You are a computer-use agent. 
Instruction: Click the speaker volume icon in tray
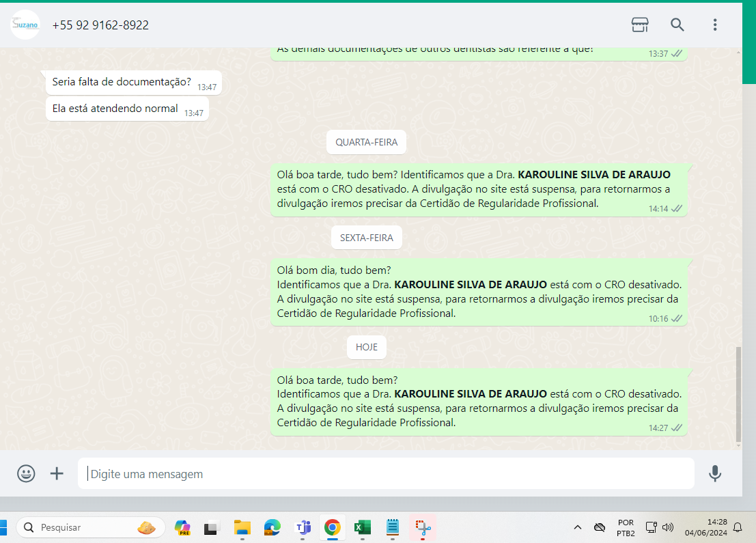coord(668,527)
